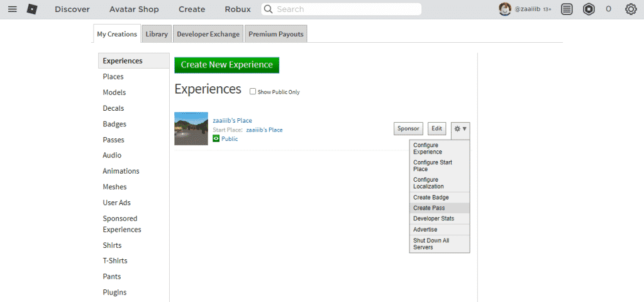Select Animations in the sidebar
Image resolution: width=644 pixels, height=302 pixels.
pyautogui.click(x=121, y=171)
